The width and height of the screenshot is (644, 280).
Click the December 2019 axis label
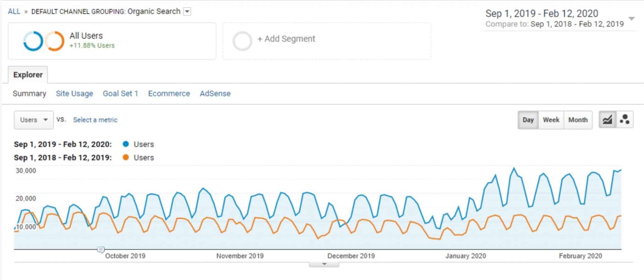point(351,256)
